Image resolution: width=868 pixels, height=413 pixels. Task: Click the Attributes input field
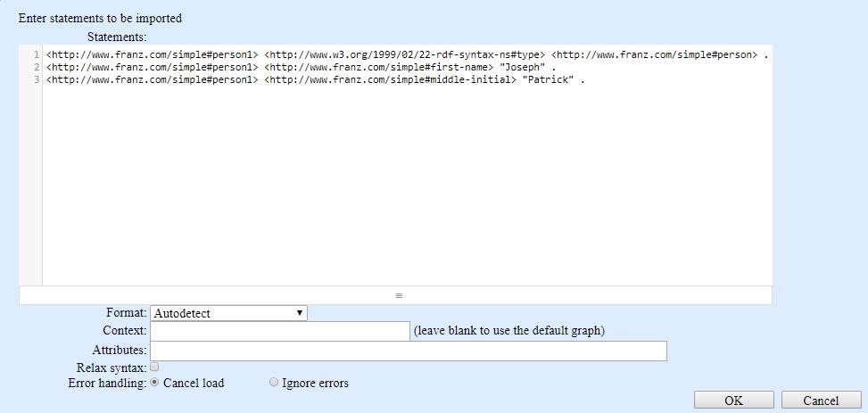(x=408, y=351)
